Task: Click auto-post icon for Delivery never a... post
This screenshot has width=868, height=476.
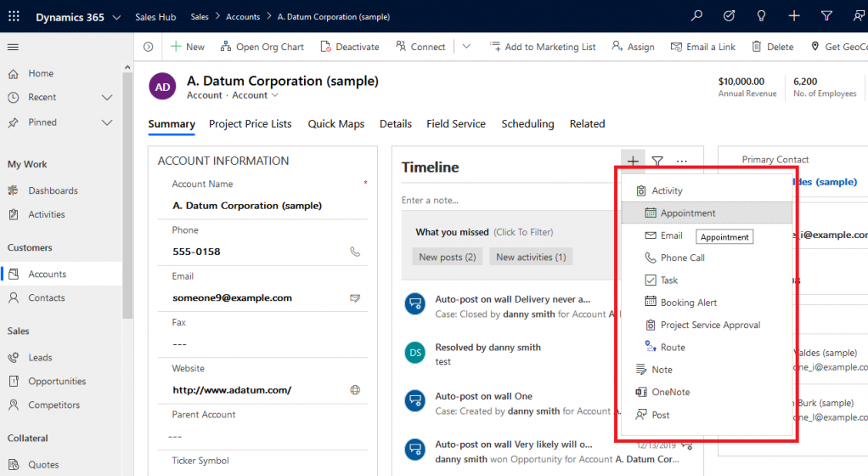Action: (415, 303)
